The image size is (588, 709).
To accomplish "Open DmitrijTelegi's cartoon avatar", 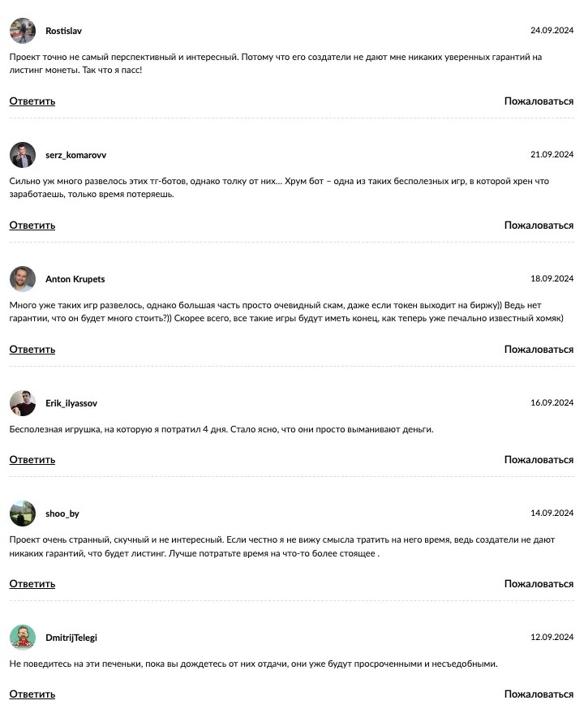I will (x=23, y=638).
